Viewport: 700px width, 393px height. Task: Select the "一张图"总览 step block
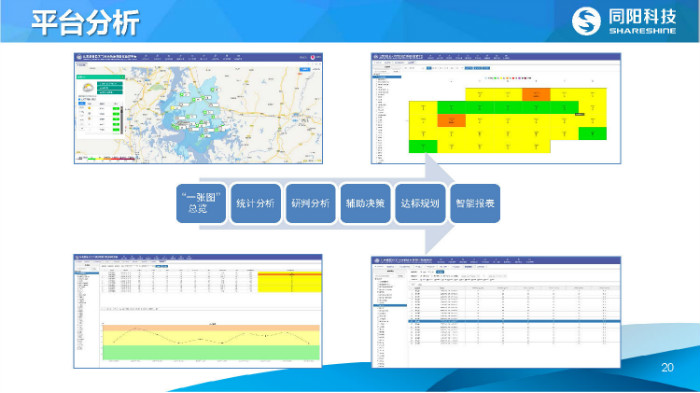pos(201,203)
